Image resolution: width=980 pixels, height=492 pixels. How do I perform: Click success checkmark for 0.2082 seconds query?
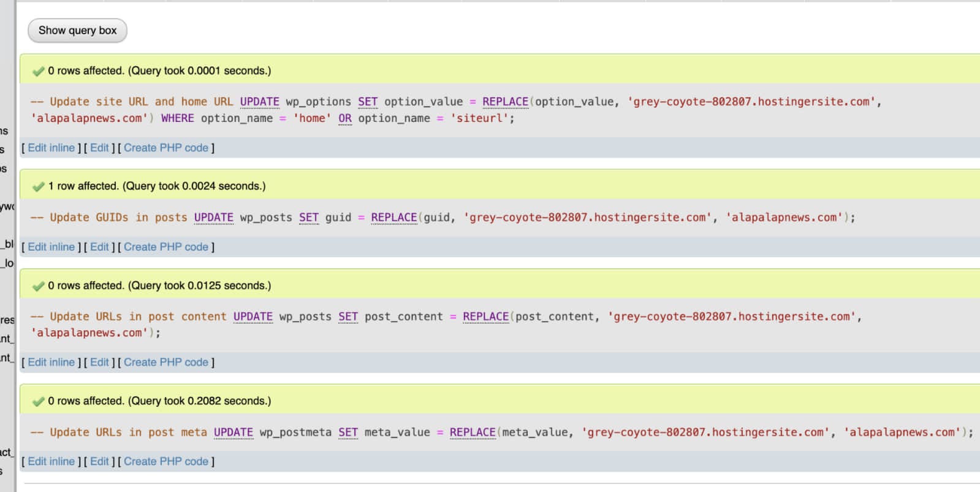tap(39, 401)
